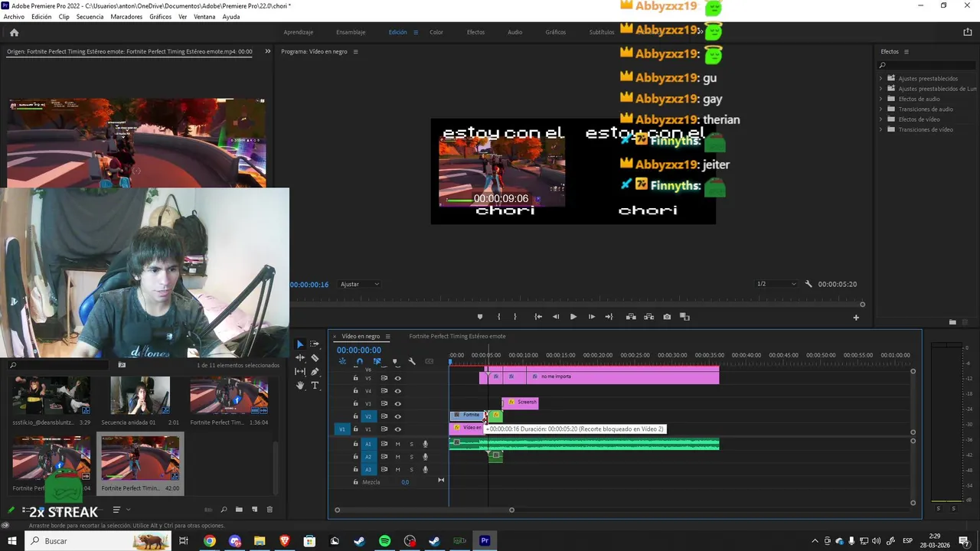Hide track V3 with eye icon
The width and height of the screenshot is (980, 551).
[397, 404]
